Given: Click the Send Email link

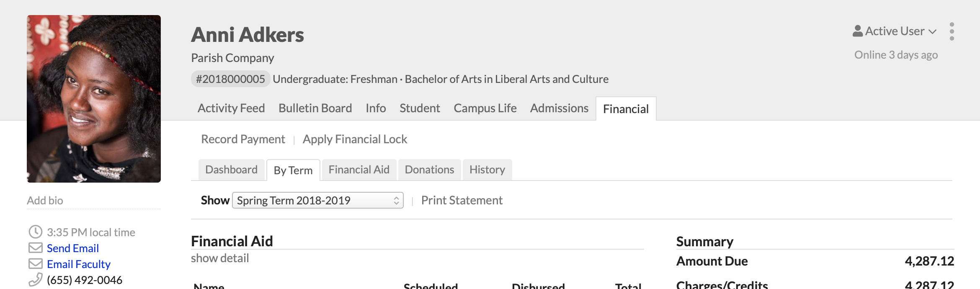Looking at the screenshot, I should click(x=73, y=248).
